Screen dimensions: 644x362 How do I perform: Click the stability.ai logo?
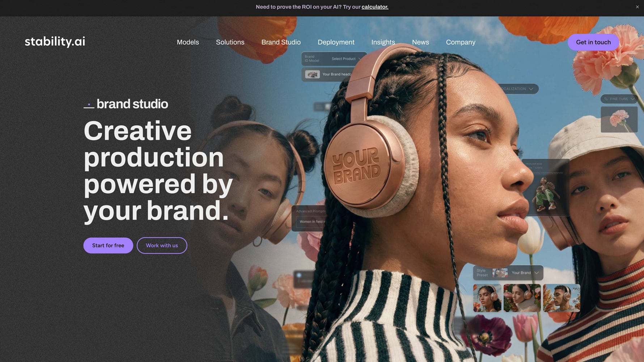(x=55, y=42)
